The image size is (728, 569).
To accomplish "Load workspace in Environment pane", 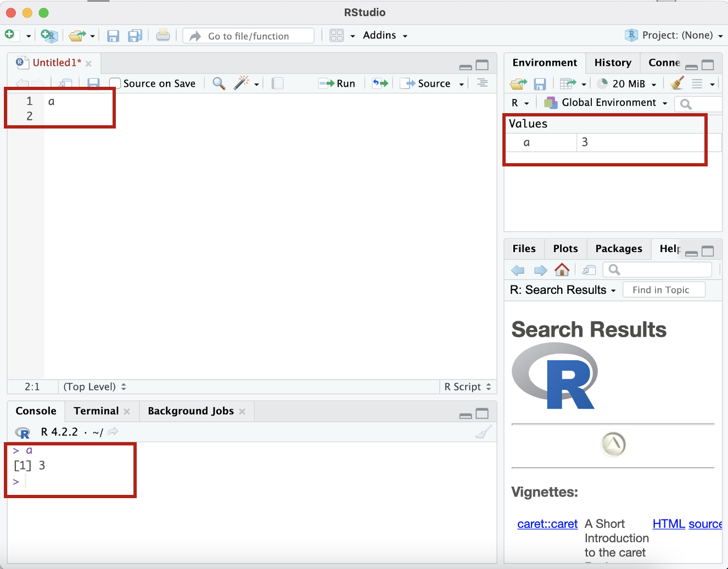I will (x=518, y=83).
